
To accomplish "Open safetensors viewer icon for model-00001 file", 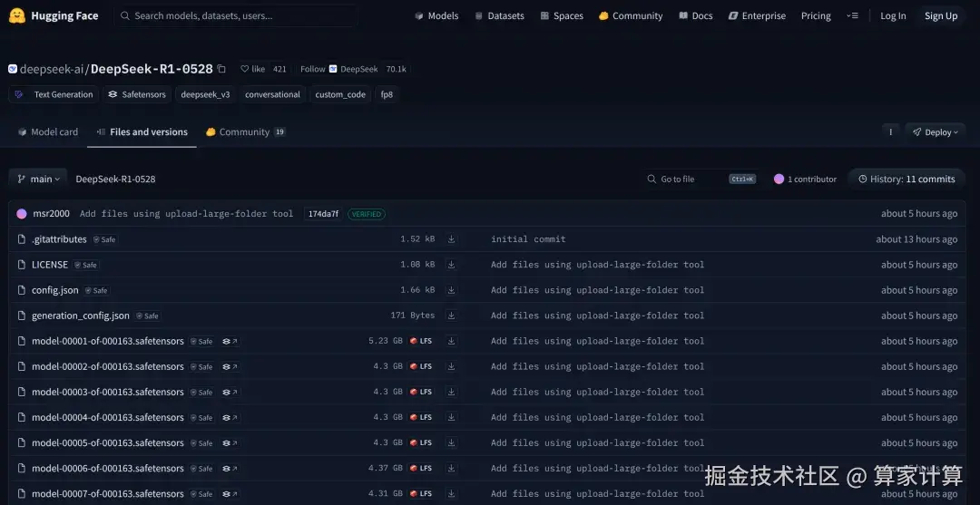I will pyautogui.click(x=230, y=342).
